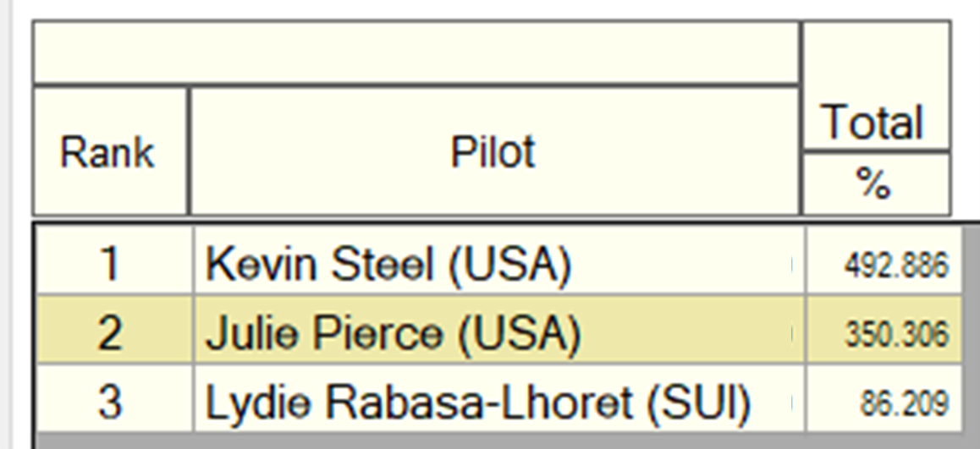Select the % sub-header under Total
Viewport: 980px width, 449px height.
(x=876, y=184)
